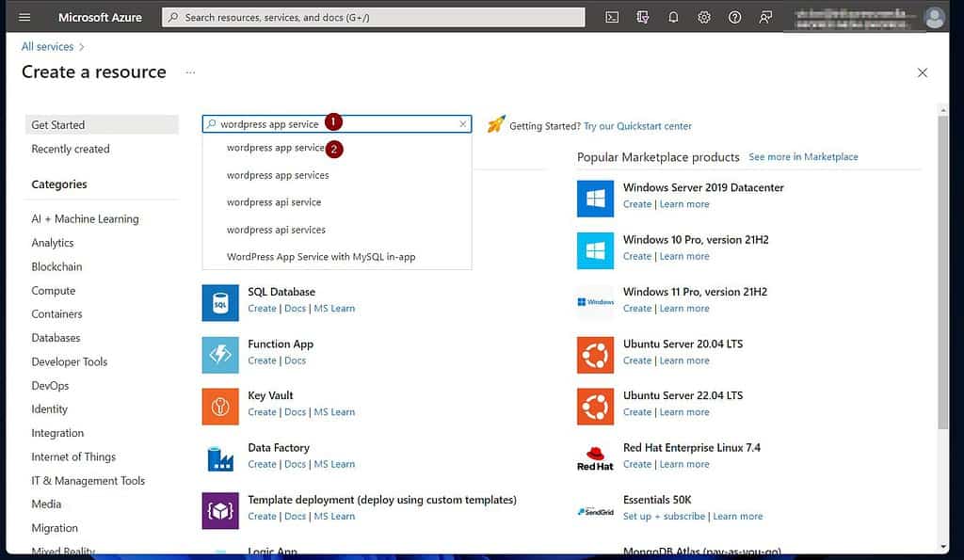Pick the 'wordpress app services' suggestion
Screen dimensions: 964x560
pos(337,175)
